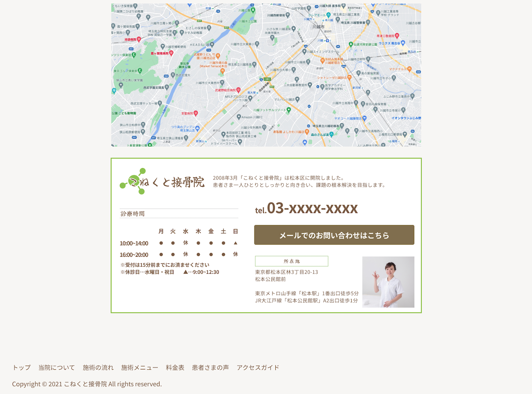Open 施術の流れ in footer
532x394 pixels.
tap(98, 368)
